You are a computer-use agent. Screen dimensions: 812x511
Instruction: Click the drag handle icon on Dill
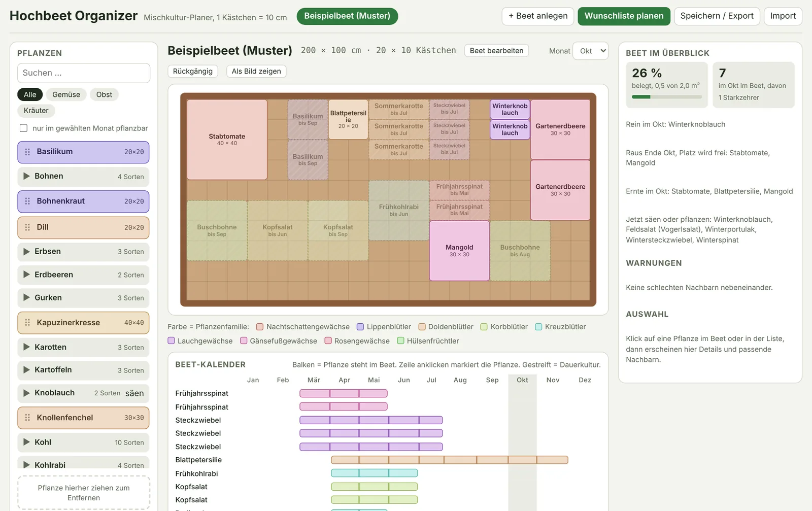(27, 227)
